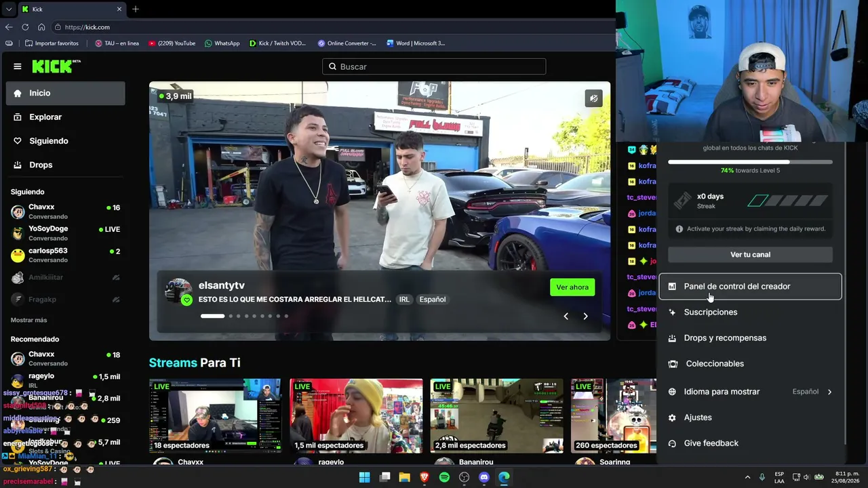Viewport: 868px width, 488px height.
Task: Open the (2209) YouTube bookmark
Action: pyautogui.click(x=172, y=43)
